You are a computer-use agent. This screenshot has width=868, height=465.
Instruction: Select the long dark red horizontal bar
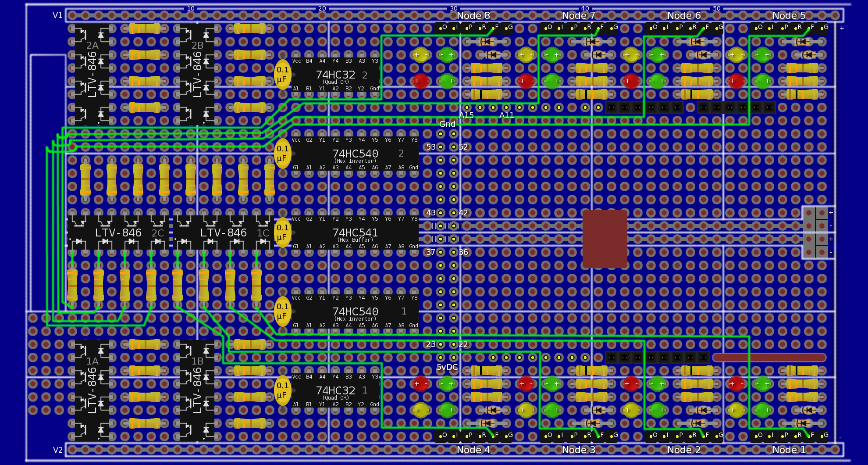769,358
